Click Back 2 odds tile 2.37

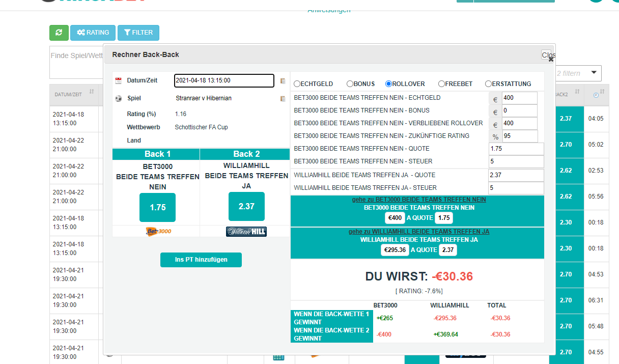pyautogui.click(x=246, y=206)
